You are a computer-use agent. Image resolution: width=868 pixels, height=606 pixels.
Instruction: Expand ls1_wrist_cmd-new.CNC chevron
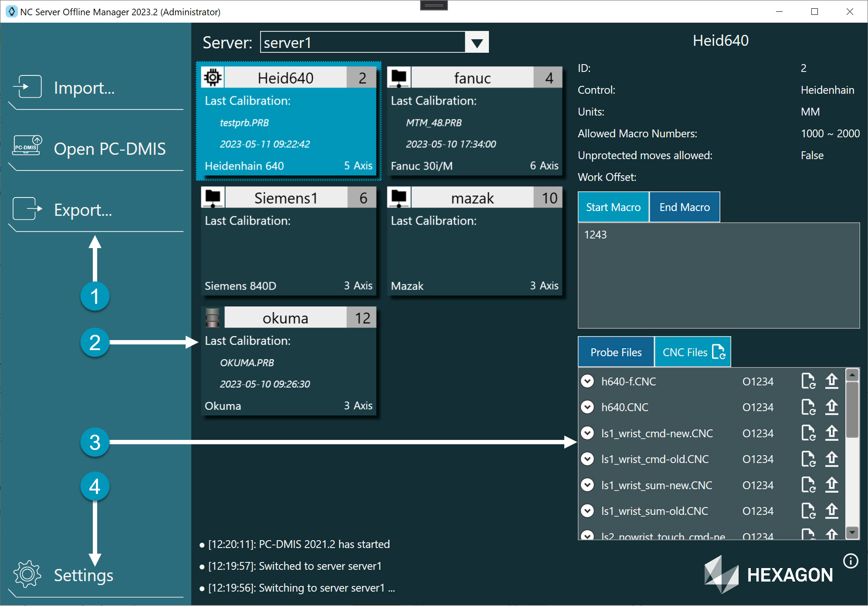click(x=587, y=433)
